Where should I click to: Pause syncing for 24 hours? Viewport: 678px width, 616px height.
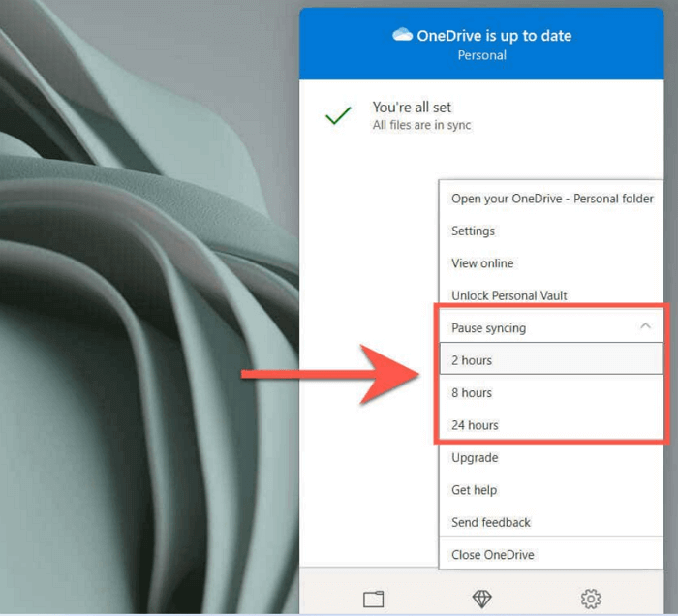tap(475, 425)
